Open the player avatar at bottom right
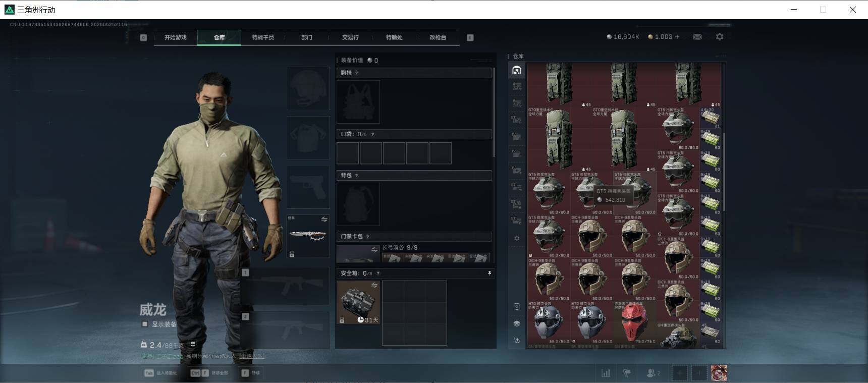 (719, 373)
